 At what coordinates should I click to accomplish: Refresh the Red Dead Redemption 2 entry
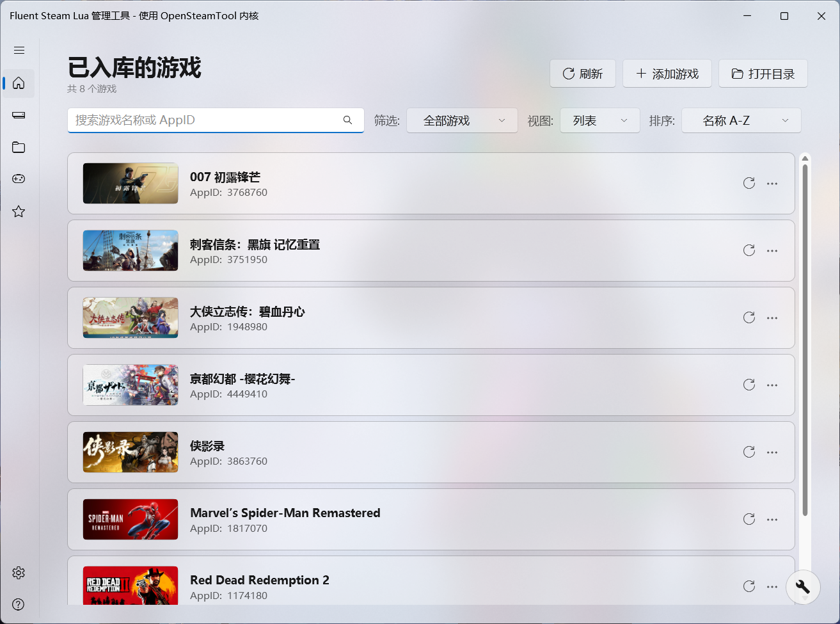[x=749, y=586]
